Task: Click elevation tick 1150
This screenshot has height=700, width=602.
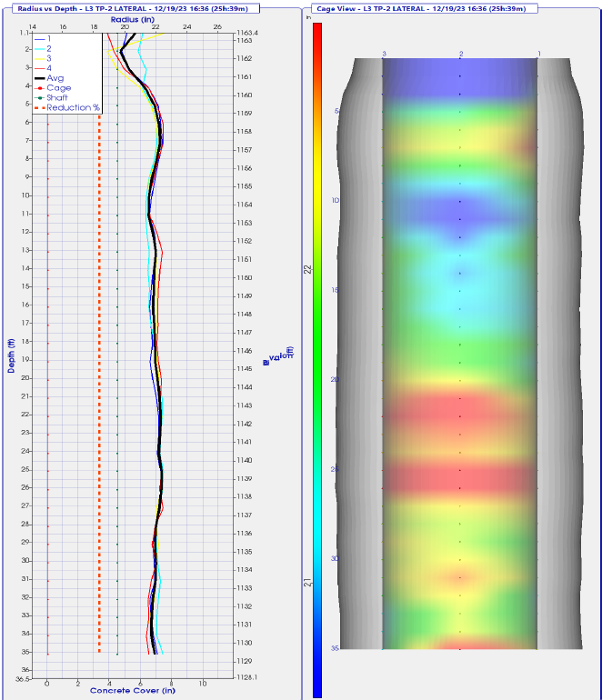Action: click(245, 277)
